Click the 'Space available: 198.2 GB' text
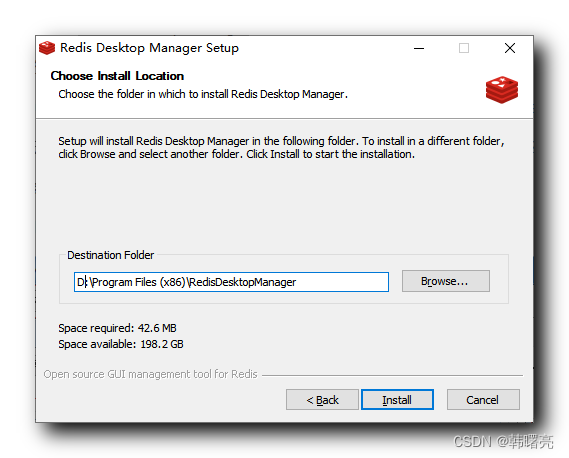Viewport: 569px width, 458px height. tap(121, 344)
